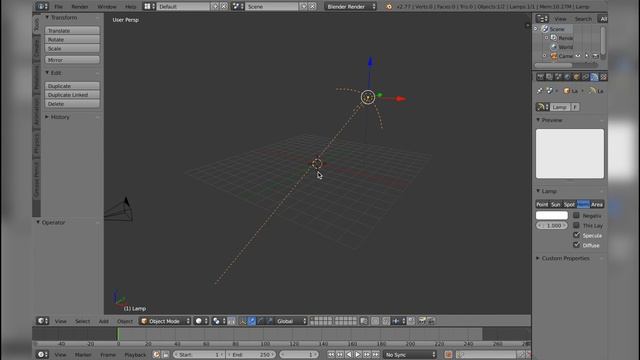Open the Render menu
This screenshot has height=360, width=640.
pyautogui.click(x=80, y=7)
